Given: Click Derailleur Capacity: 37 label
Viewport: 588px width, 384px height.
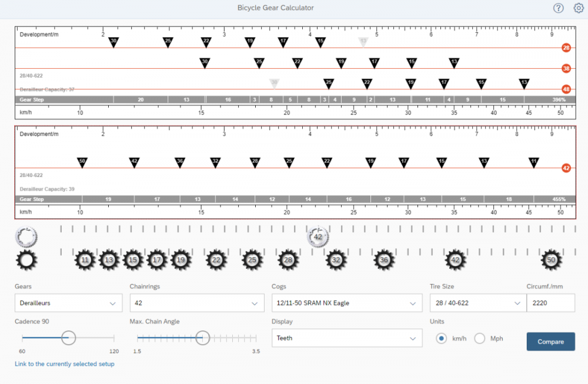Looking at the screenshot, I should (47, 89).
